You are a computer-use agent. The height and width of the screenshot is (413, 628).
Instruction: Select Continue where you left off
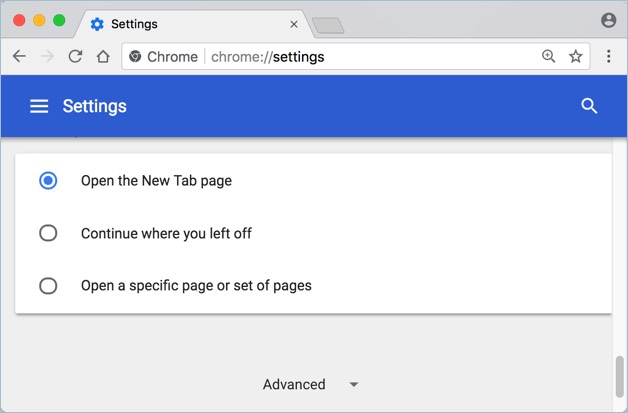pyautogui.click(x=48, y=233)
